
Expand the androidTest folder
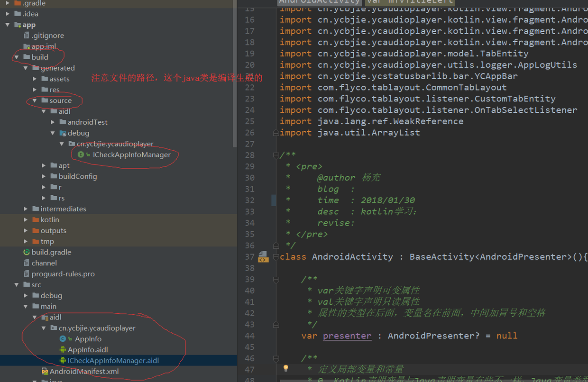(53, 122)
